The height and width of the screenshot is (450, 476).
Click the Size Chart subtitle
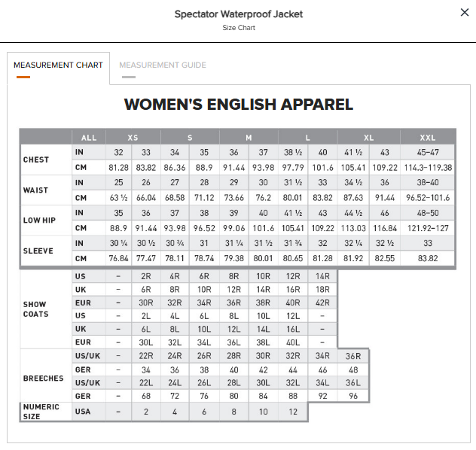click(239, 28)
